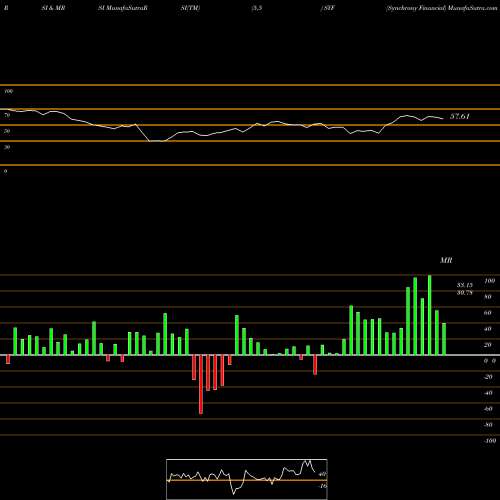Click the 60 label on MR axis
Image resolution: width=500 pixels, height=500 pixels.
[x=488, y=313]
